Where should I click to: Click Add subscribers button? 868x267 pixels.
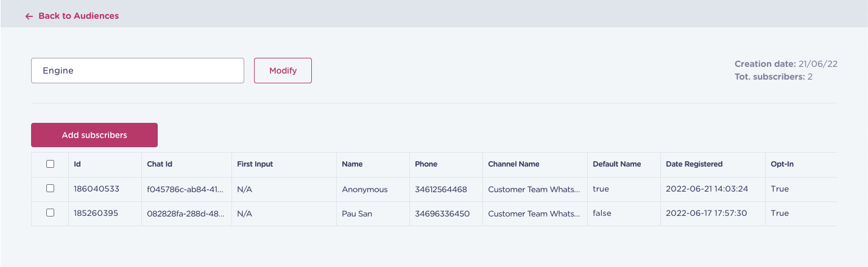94,135
